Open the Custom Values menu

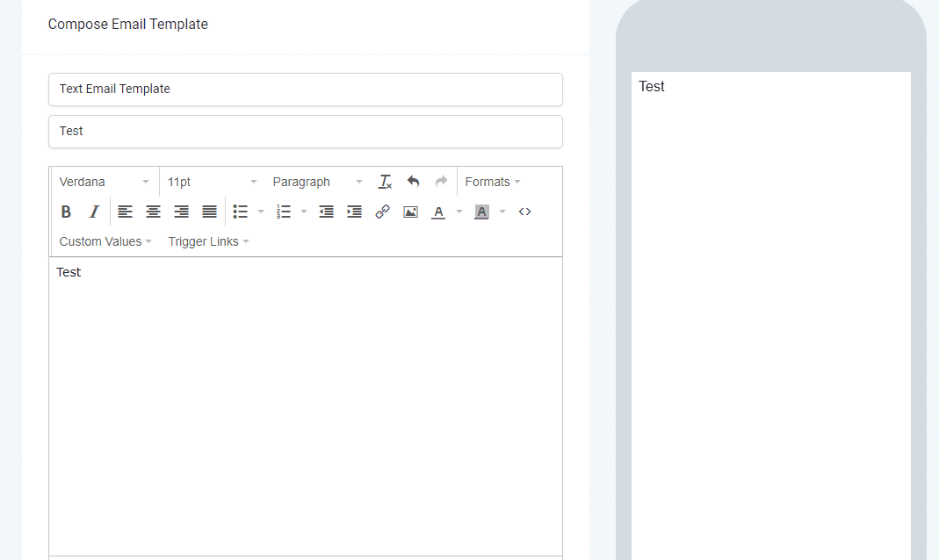[x=105, y=241]
